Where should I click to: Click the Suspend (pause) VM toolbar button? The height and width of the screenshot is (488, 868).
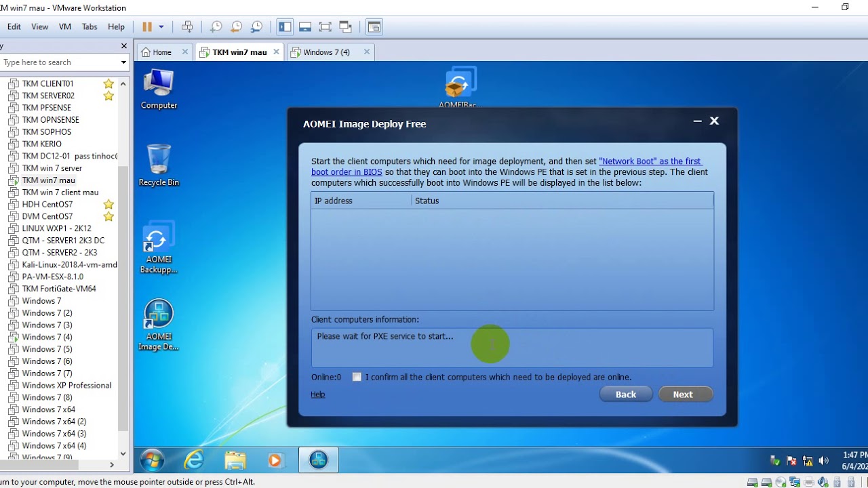pos(147,27)
